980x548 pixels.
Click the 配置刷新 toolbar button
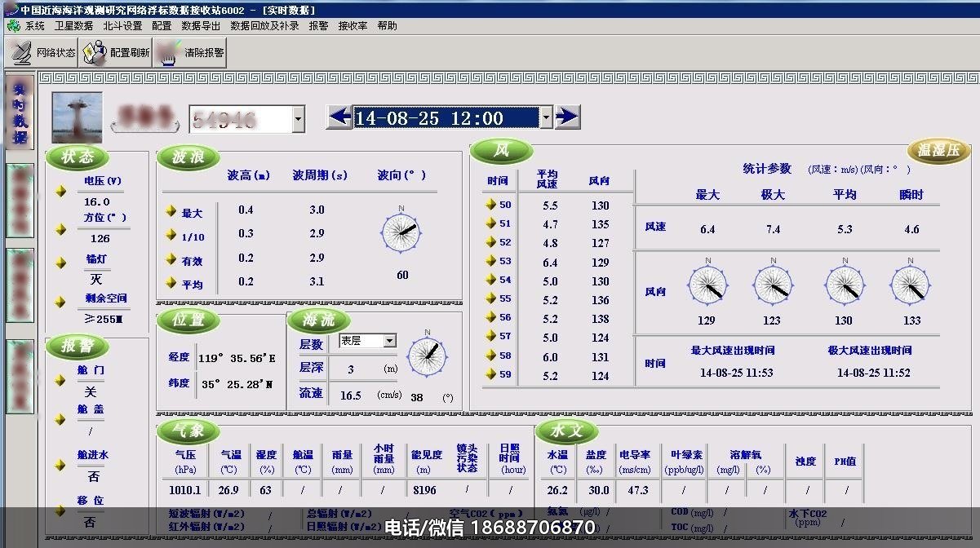[116, 53]
